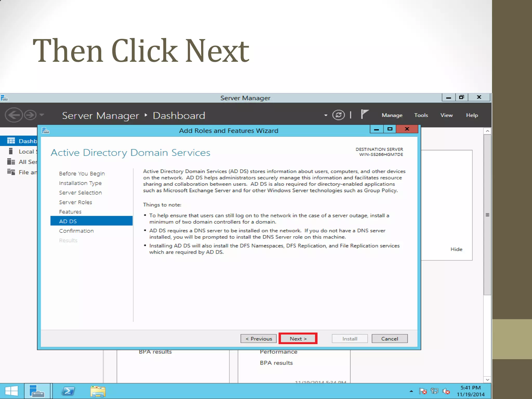Screen dimensions: 532x399
Task: Show hidden system tray icons
Action: 411,391
